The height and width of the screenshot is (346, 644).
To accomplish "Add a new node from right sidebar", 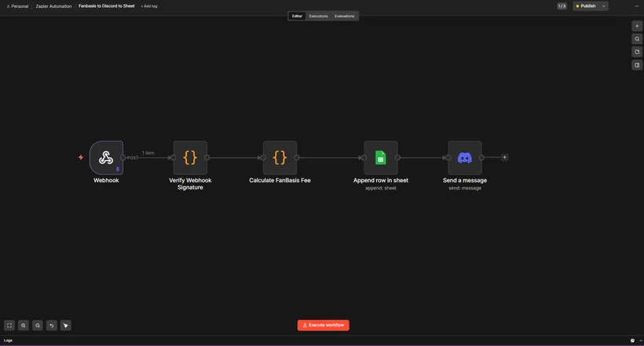I will (x=637, y=26).
